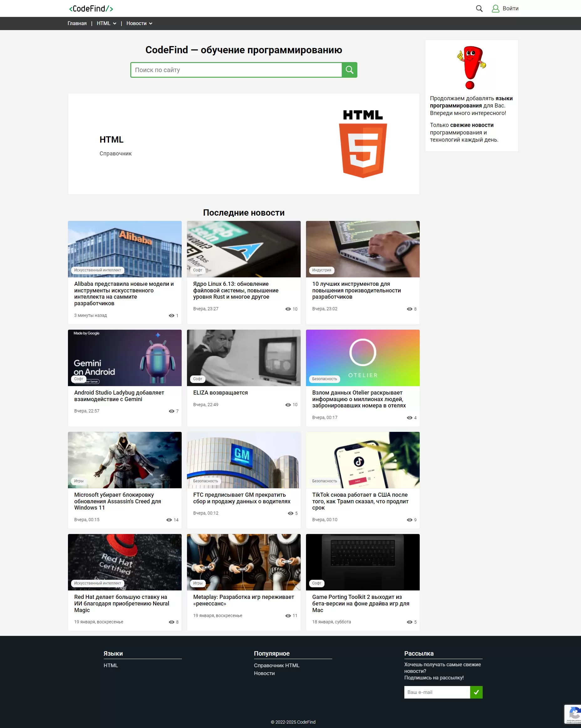Open Game Porting Toolkit 2 article headline

361,603
